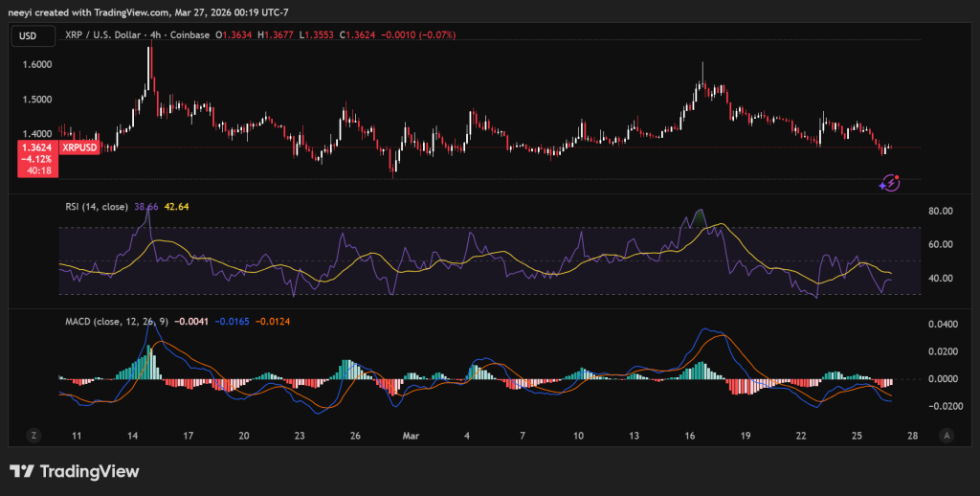Click the RSI 80.00 scale value

coord(941,211)
